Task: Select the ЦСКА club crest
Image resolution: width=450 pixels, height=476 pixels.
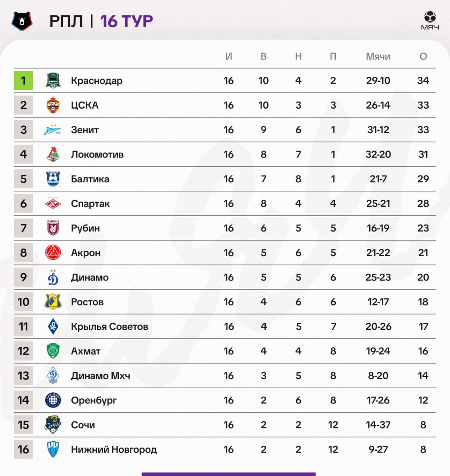Action: click(x=53, y=105)
